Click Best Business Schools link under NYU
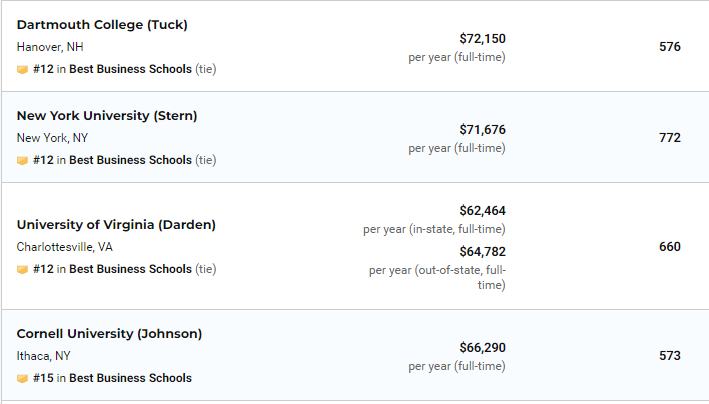The image size is (709, 404). click(x=130, y=160)
